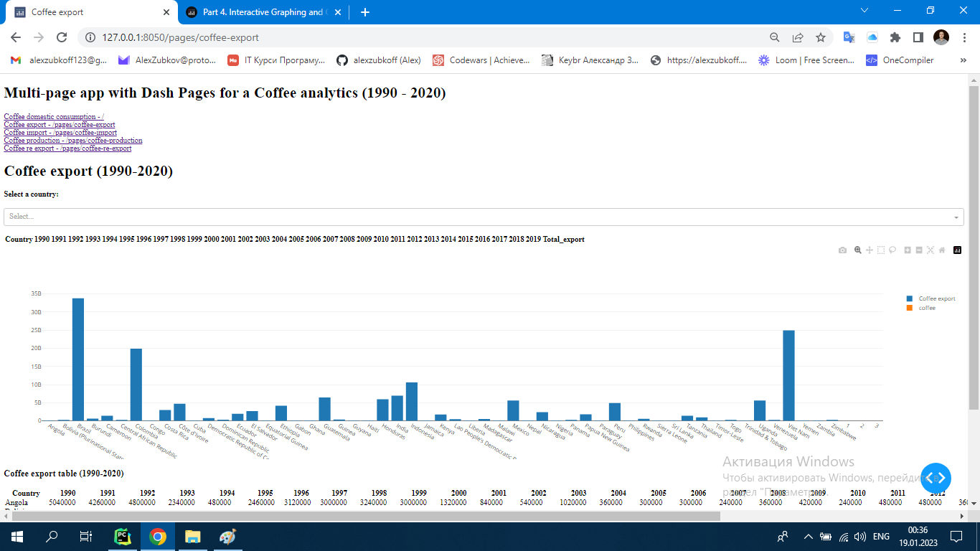Open the Coffee re export page link

(67, 149)
